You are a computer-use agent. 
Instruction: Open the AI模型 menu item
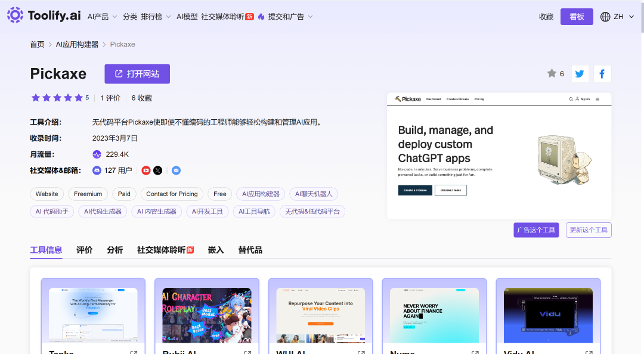click(187, 17)
